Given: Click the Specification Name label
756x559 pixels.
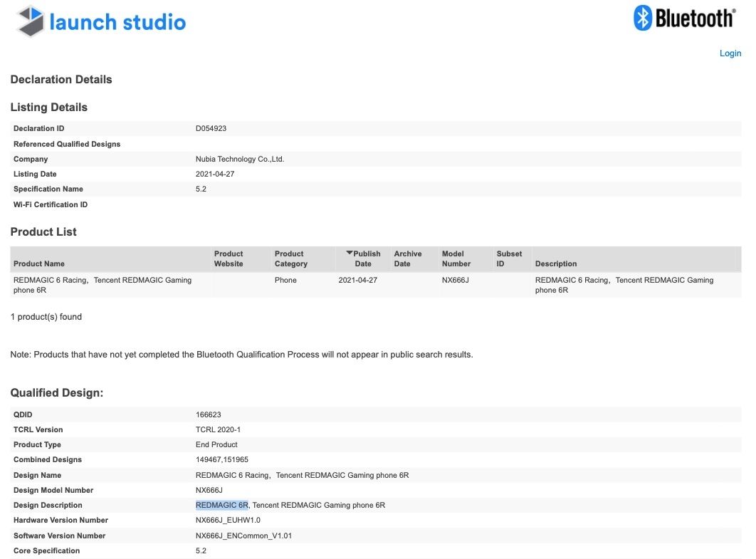Looking at the screenshot, I should click(48, 189).
